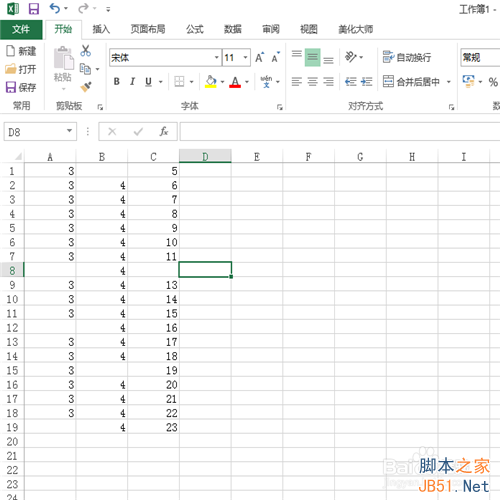The image size is (500, 500).
Task: Toggle middle vertical alignment
Action: click(x=312, y=57)
